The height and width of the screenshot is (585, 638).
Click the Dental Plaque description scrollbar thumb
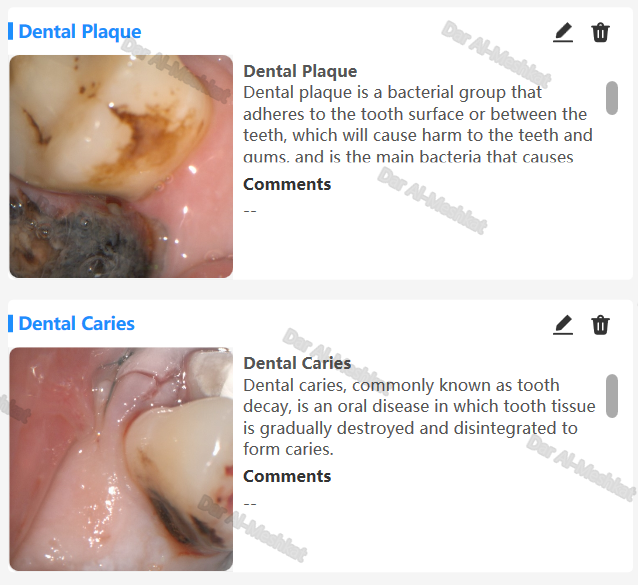coord(612,98)
